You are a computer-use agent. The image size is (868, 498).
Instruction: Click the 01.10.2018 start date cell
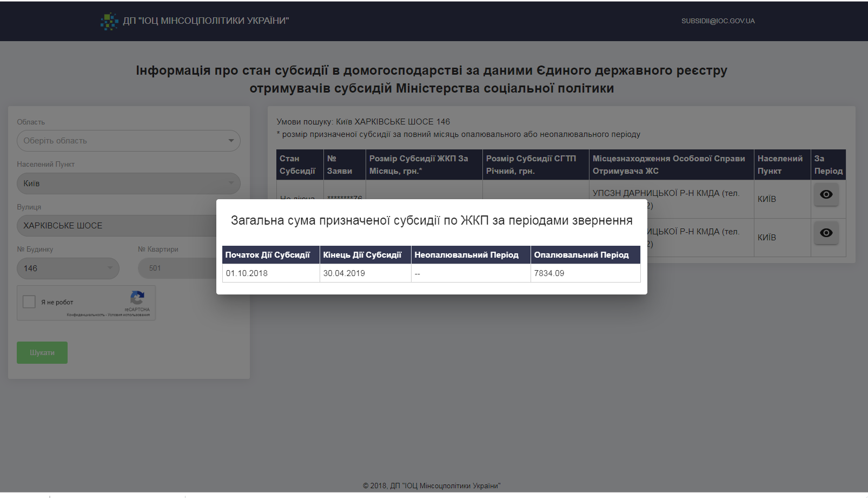[x=247, y=273]
